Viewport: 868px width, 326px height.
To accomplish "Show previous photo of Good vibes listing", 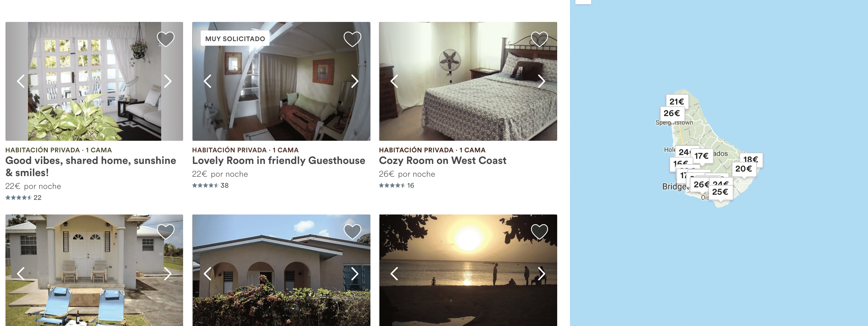I will click(x=21, y=81).
